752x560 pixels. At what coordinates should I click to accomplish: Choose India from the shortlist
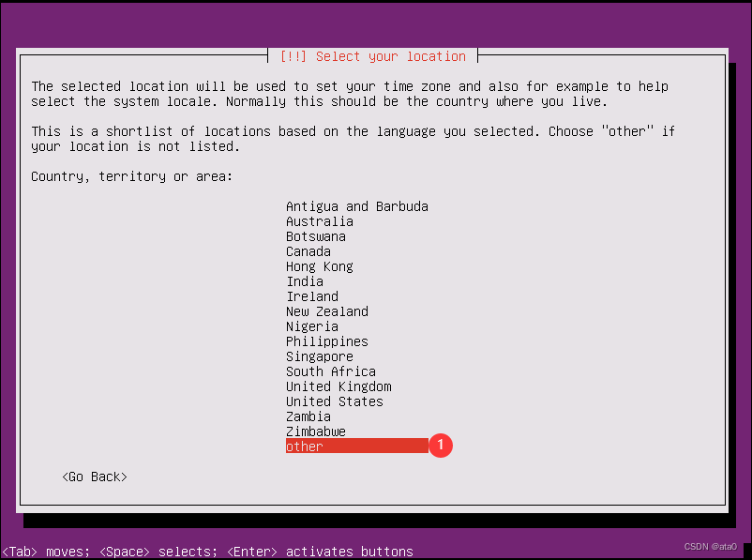[305, 281]
